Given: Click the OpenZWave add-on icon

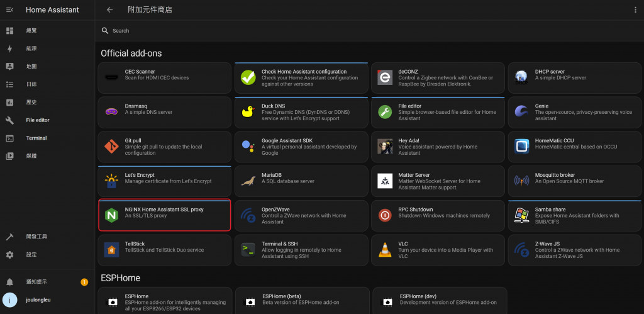Looking at the screenshot, I should (248, 215).
